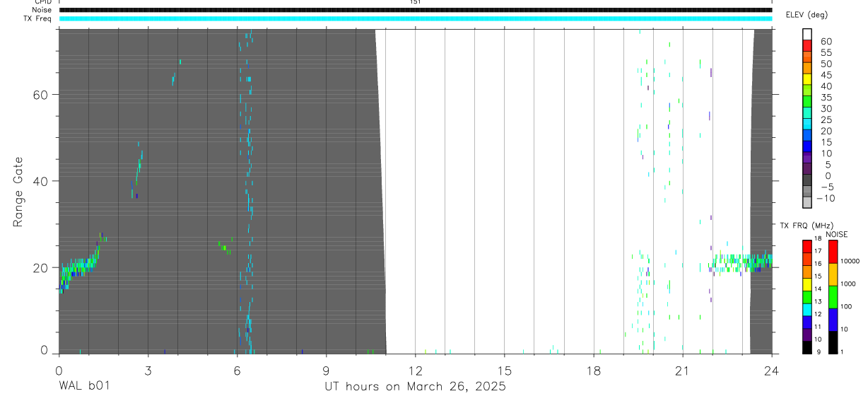Click the '15' tick label on the time axis
The height and width of the screenshot is (401, 868).
click(x=504, y=370)
